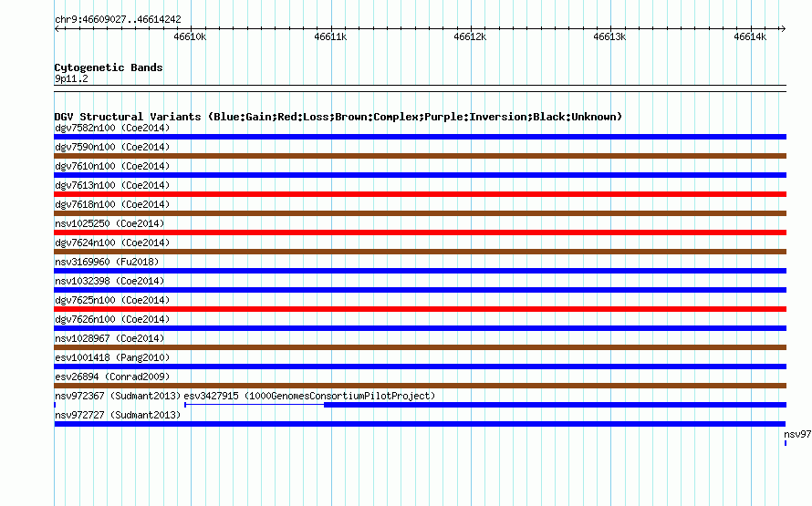Image resolution: width=812 pixels, height=506 pixels.
Task: Click the 46611k ruler label
Action: pyautogui.click(x=330, y=36)
